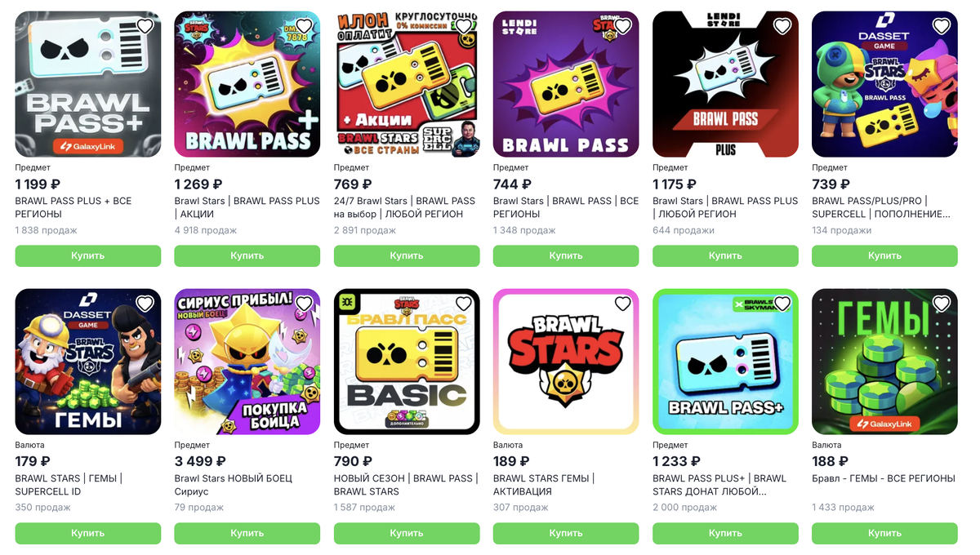Buy the 1 175 ₽ BRAWL PASS PLUS item
980x555 pixels.
pos(725,255)
